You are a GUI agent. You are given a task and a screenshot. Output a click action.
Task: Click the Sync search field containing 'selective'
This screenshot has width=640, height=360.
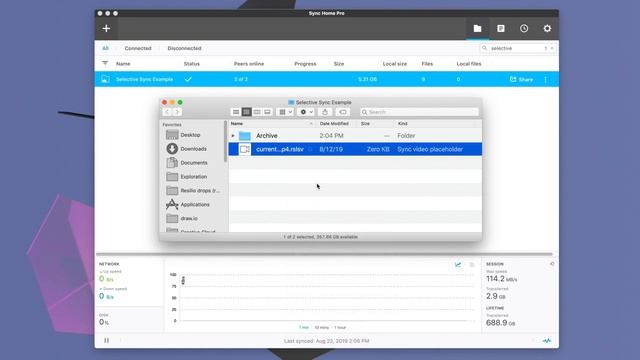click(517, 48)
